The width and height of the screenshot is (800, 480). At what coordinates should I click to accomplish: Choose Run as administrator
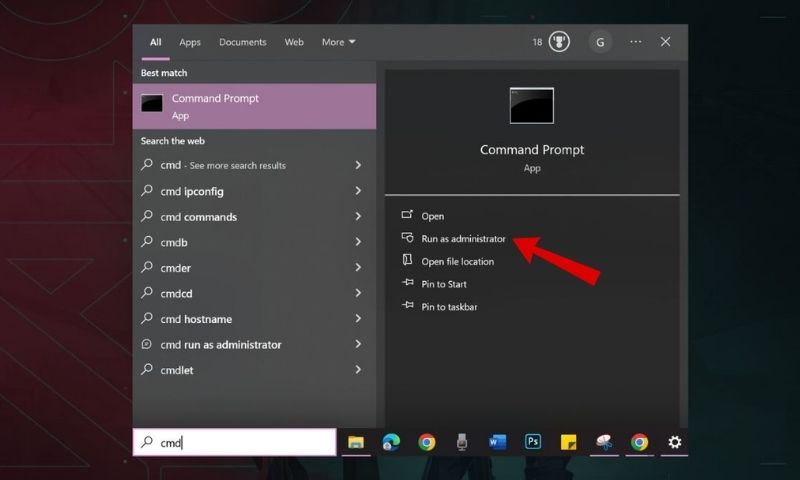click(463, 239)
